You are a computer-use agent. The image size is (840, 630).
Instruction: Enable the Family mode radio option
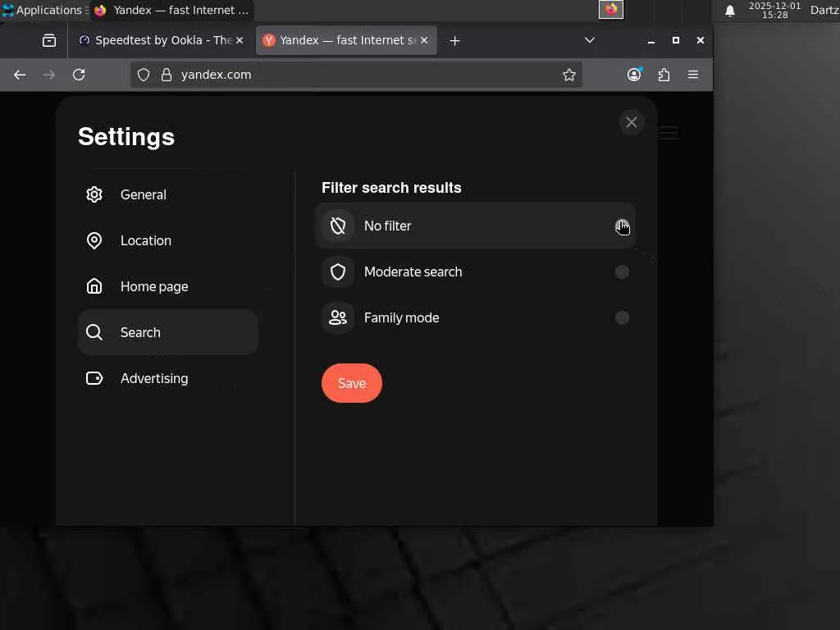(x=622, y=317)
